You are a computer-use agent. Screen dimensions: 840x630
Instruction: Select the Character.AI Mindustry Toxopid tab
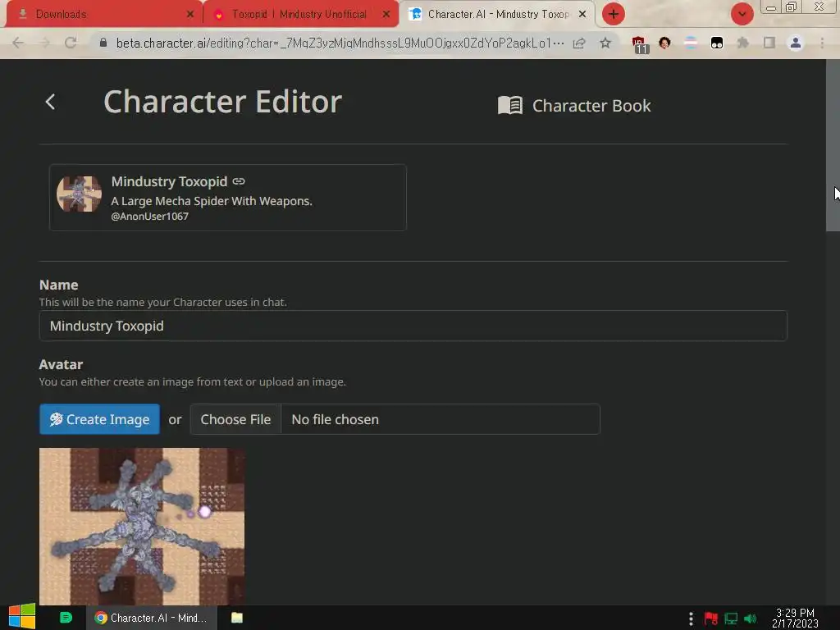click(x=497, y=15)
